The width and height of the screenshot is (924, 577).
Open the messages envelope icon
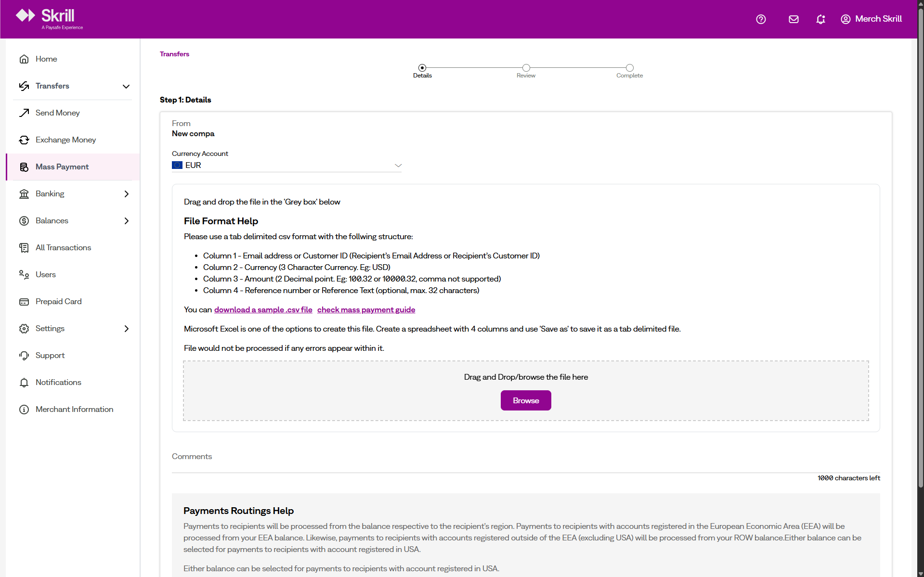(793, 19)
